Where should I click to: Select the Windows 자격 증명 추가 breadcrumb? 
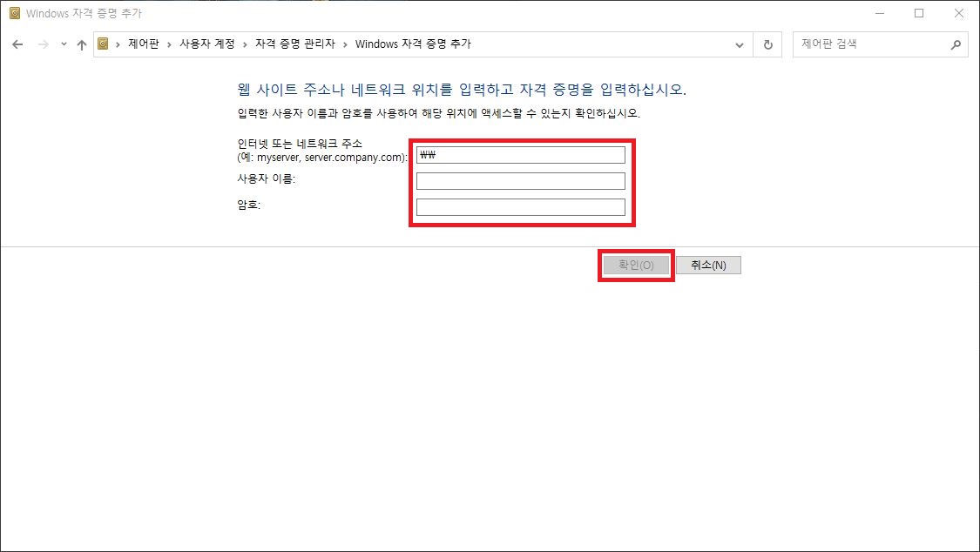tap(413, 44)
